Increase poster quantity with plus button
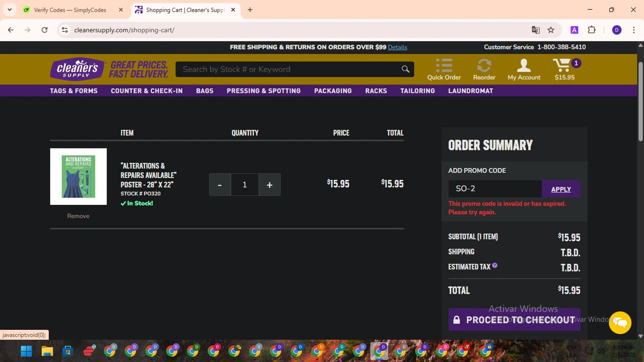This screenshot has width=644, height=362. point(270,185)
